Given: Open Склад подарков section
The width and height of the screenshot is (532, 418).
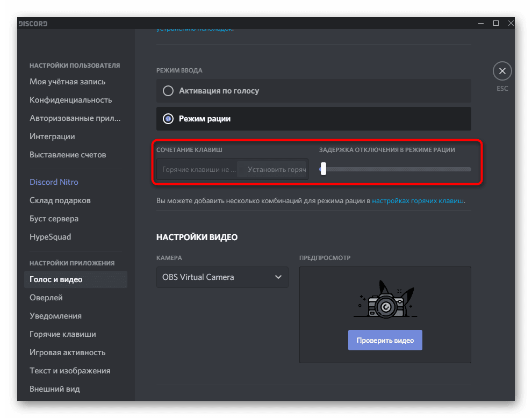Looking at the screenshot, I should tap(60, 200).
